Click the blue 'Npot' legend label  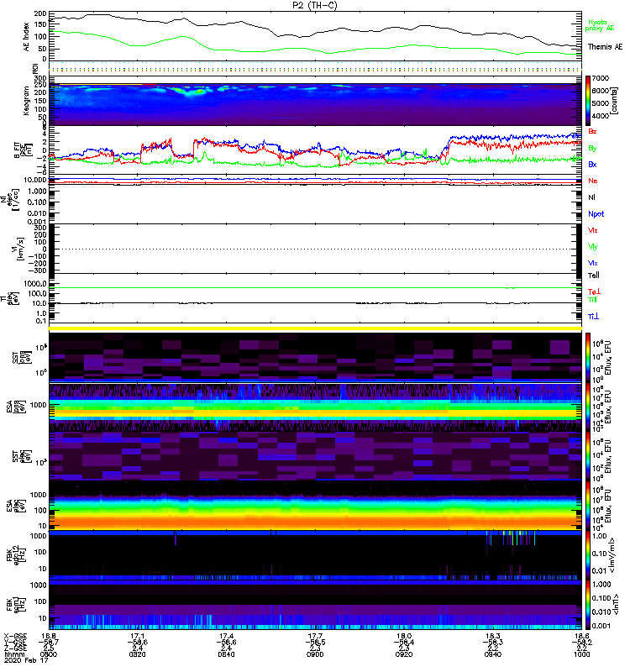[596, 214]
